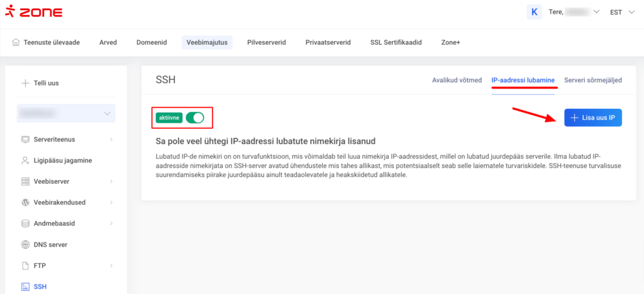Open the Domeenid menu item
644x294 pixels.
(x=152, y=42)
